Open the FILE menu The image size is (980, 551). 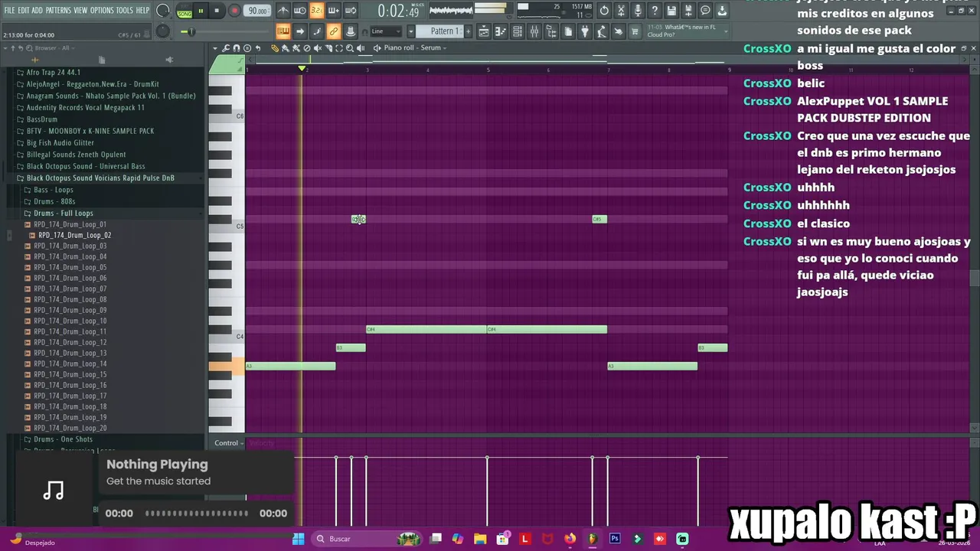pos(9,11)
